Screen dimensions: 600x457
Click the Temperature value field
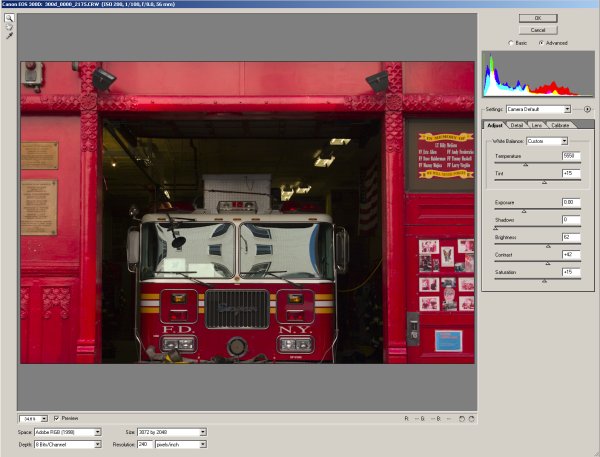point(571,156)
